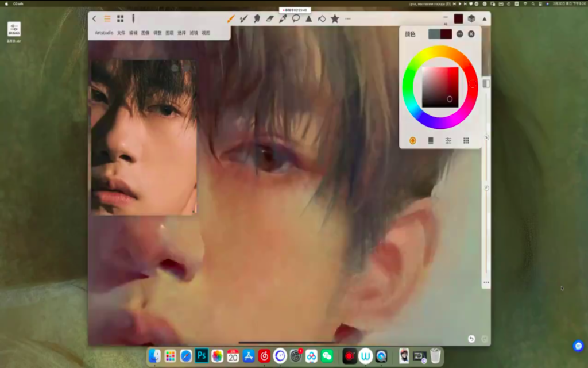Open the layers stack icon
This screenshot has height=368, width=588.
pos(471,18)
